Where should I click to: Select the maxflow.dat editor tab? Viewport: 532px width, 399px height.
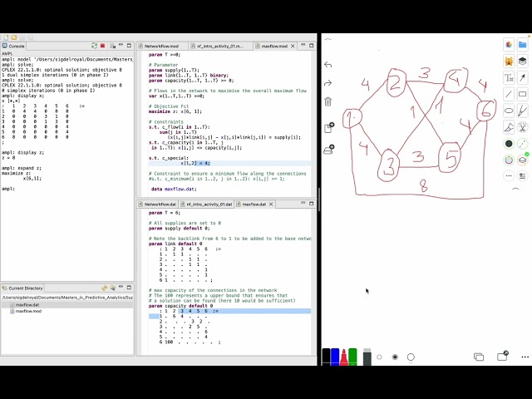(x=254, y=204)
